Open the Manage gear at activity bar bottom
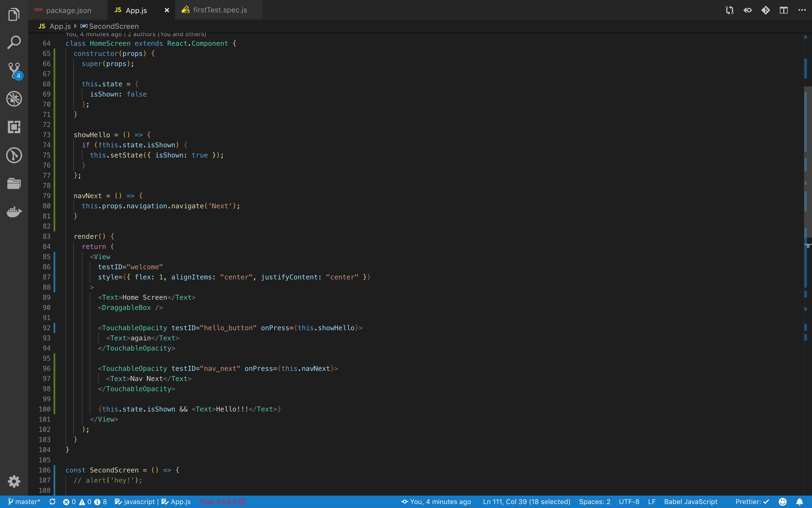The height and width of the screenshot is (508, 812). tap(14, 481)
